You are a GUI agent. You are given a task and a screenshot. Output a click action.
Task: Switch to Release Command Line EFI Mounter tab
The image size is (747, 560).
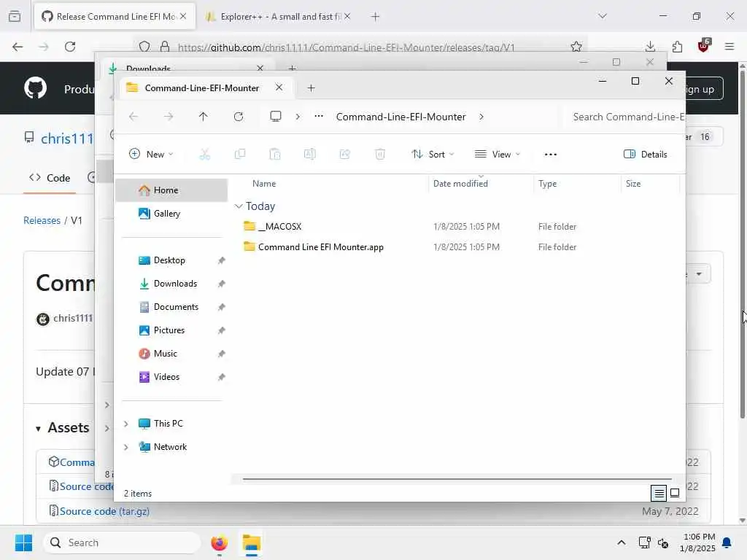tap(115, 17)
